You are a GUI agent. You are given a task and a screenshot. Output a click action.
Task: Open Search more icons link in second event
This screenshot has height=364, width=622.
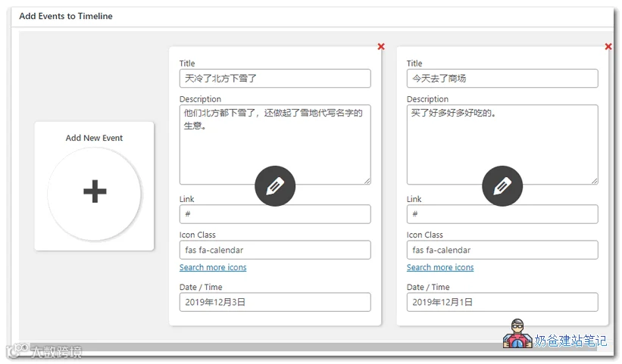(x=440, y=267)
